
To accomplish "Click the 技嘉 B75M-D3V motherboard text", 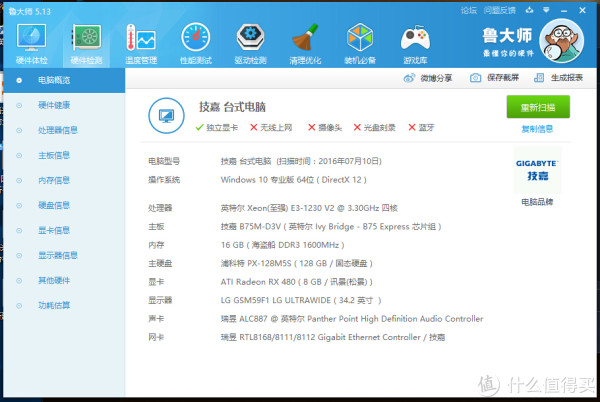I will click(x=331, y=227).
